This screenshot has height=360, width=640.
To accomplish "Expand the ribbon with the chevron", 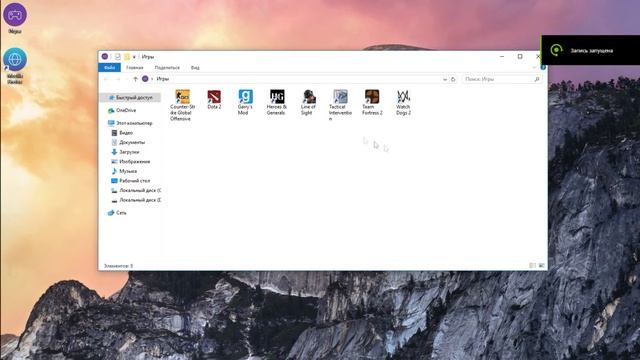I will pyautogui.click(x=534, y=67).
